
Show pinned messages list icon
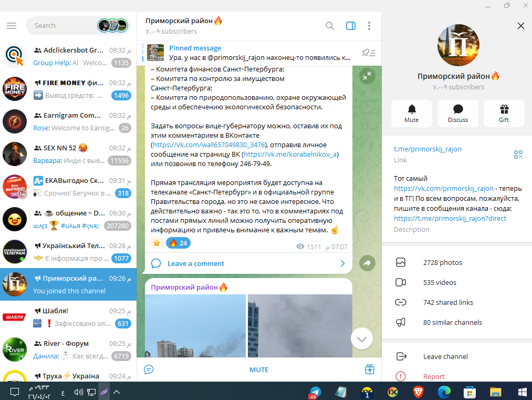pyautogui.click(x=369, y=53)
